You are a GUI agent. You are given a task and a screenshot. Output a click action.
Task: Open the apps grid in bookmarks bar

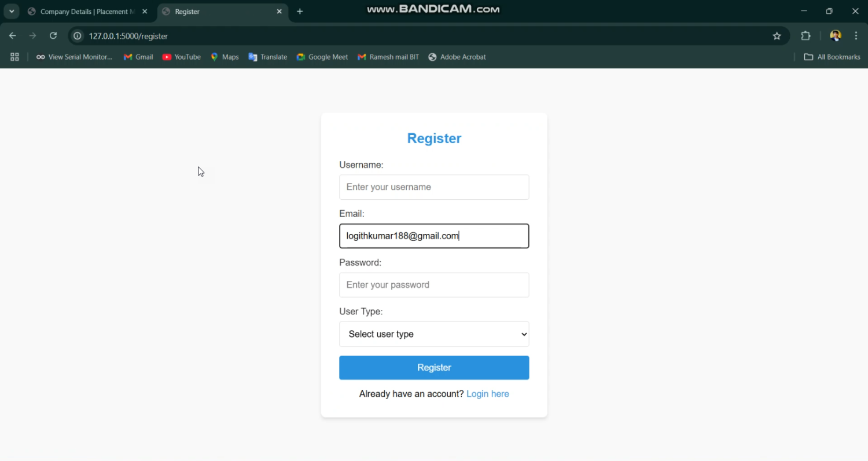pyautogui.click(x=14, y=57)
